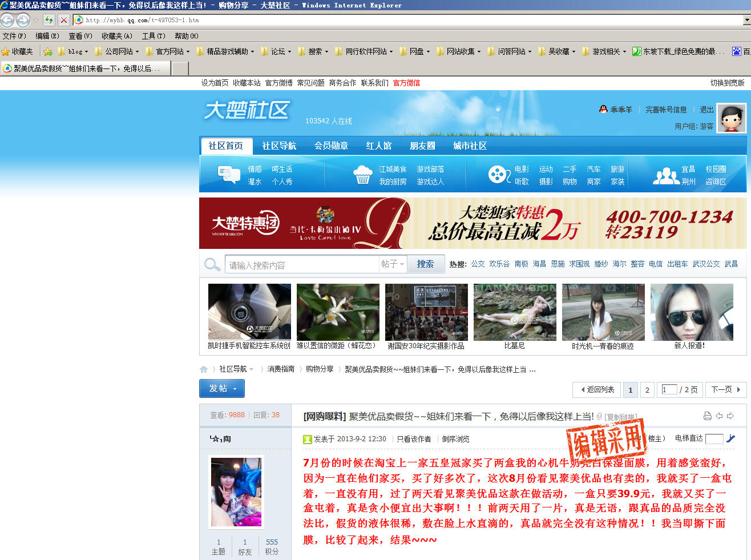Click the 大楚社区 site logo
Image resolution: width=751 pixels, height=560 pixels.
point(247,110)
